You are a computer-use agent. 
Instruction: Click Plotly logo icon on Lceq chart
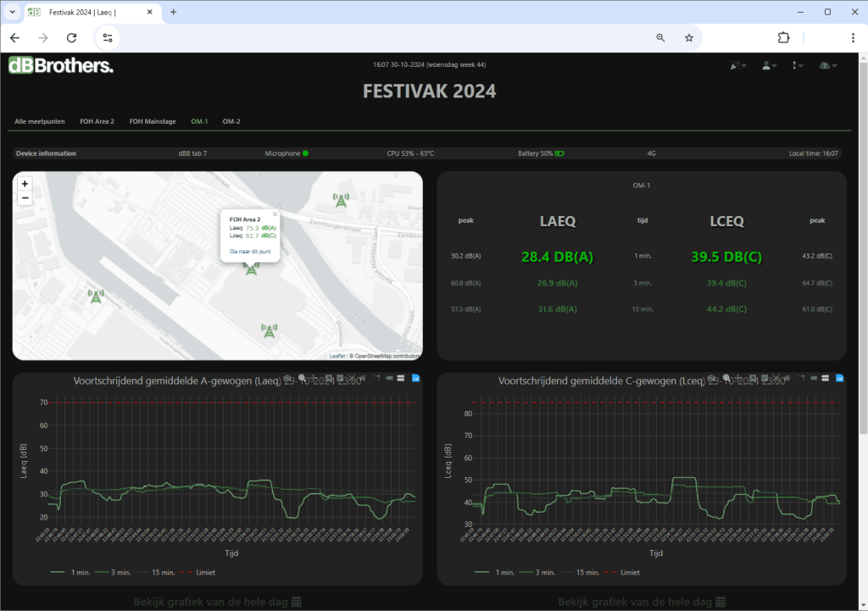839,378
